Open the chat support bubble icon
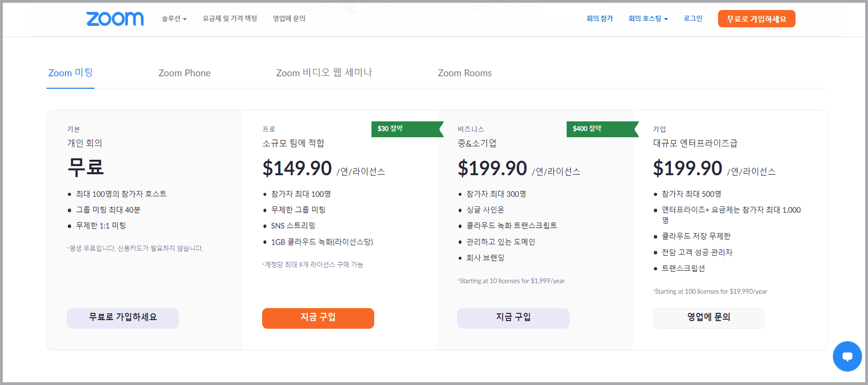 pyautogui.click(x=847, y=356)
